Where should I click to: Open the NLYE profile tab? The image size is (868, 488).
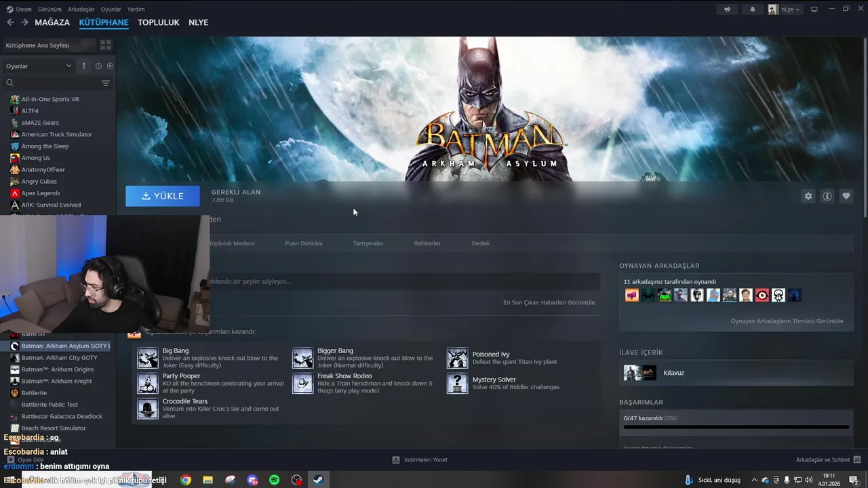coord(198,22)
